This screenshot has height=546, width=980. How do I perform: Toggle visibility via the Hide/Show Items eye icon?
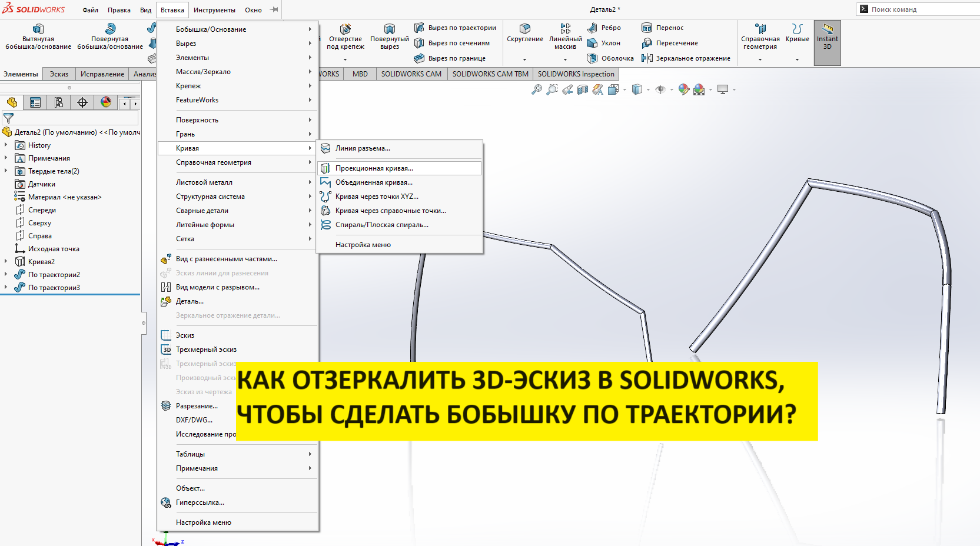[662, 89]
